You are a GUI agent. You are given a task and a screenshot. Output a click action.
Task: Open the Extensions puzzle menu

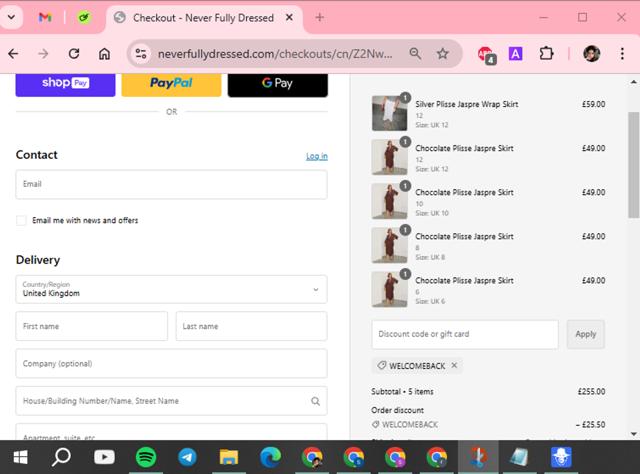click(x=546, y=53)
